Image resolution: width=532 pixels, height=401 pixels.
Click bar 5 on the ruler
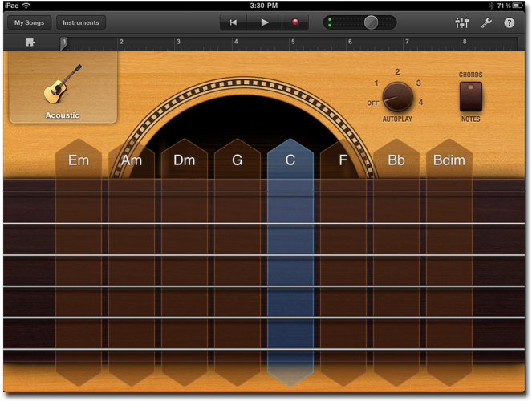(293, 42)
